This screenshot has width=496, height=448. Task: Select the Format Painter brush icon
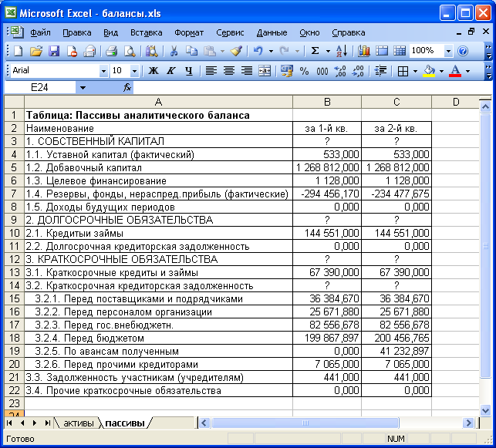click(236, 51)
